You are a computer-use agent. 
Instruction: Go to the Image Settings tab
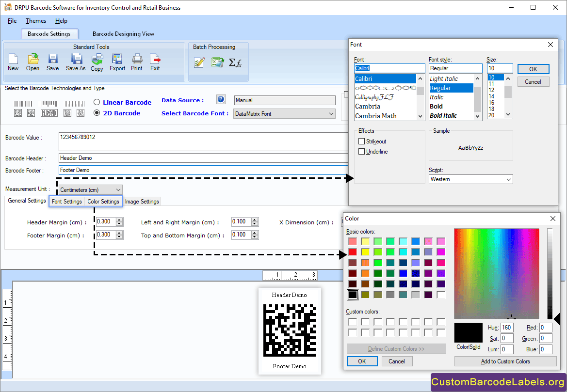[142, 202]
